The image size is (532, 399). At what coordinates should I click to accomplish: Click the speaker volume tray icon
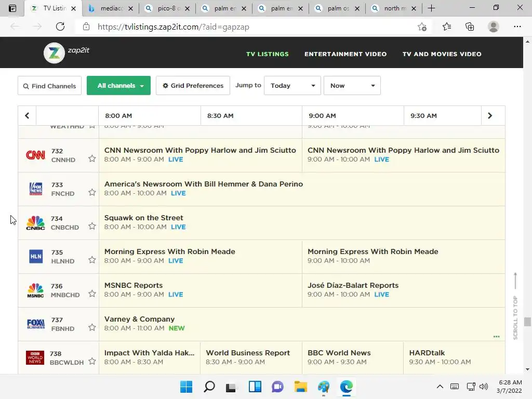tap(484, 387)
